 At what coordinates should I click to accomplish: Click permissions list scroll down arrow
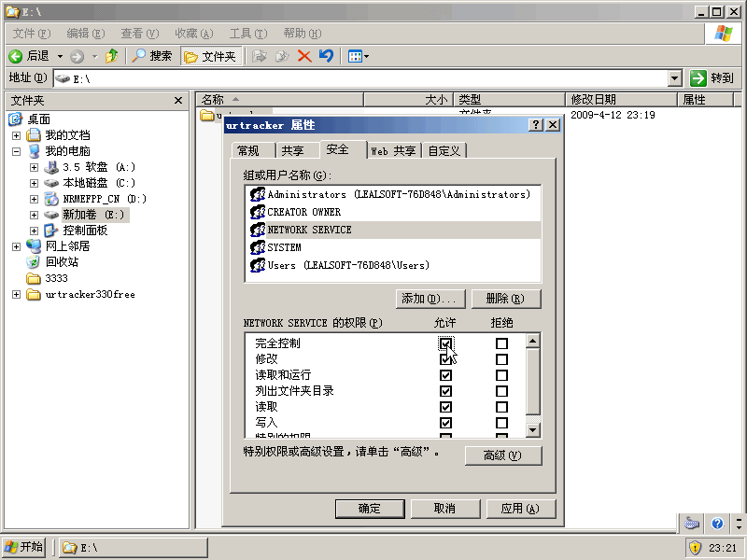[x=532, y=429]
